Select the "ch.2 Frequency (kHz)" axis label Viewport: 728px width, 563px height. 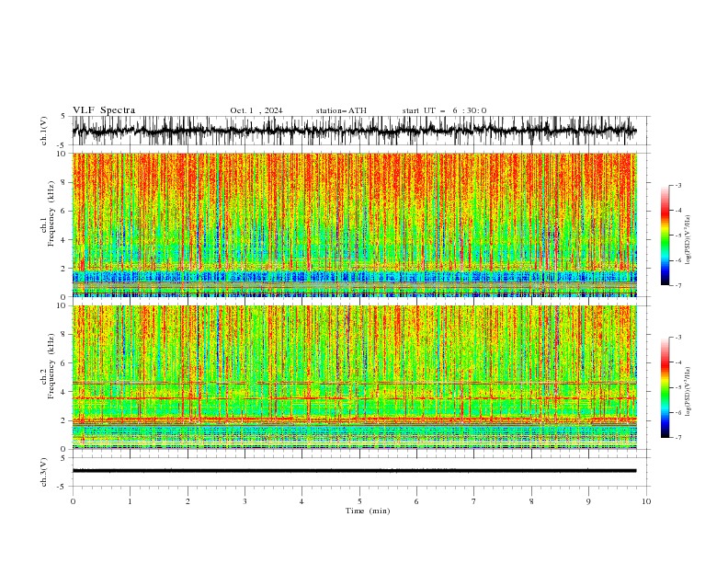point(48,365)
